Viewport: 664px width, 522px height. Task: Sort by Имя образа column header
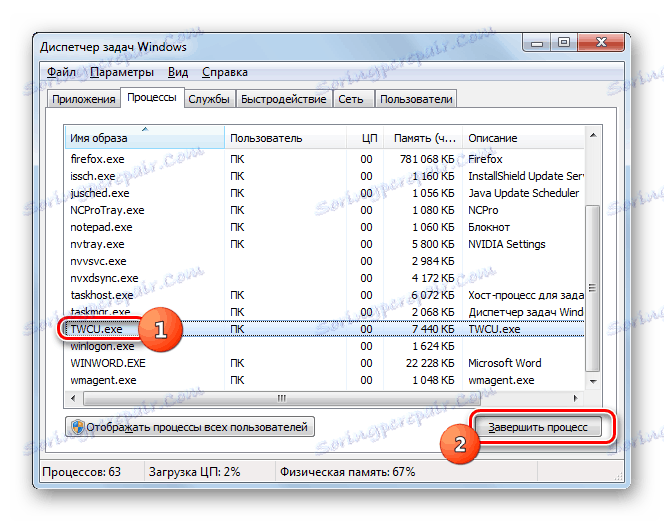(x=144, y=138)
